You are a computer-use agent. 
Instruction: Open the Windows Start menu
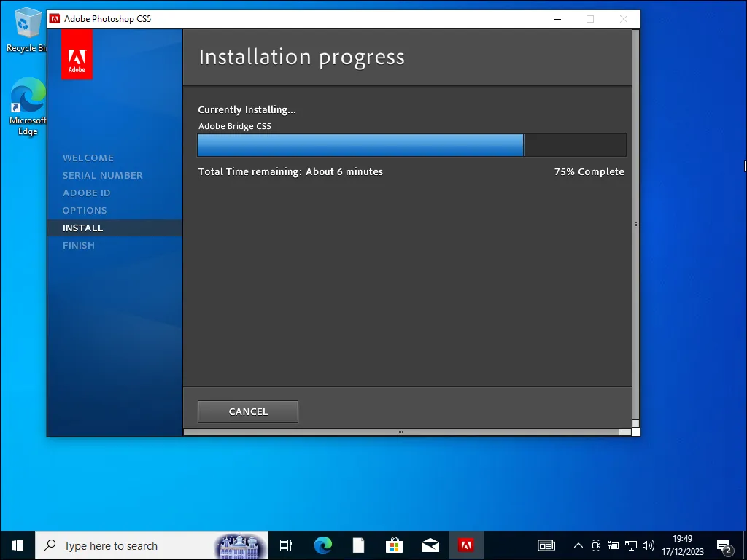pos(16,545)
